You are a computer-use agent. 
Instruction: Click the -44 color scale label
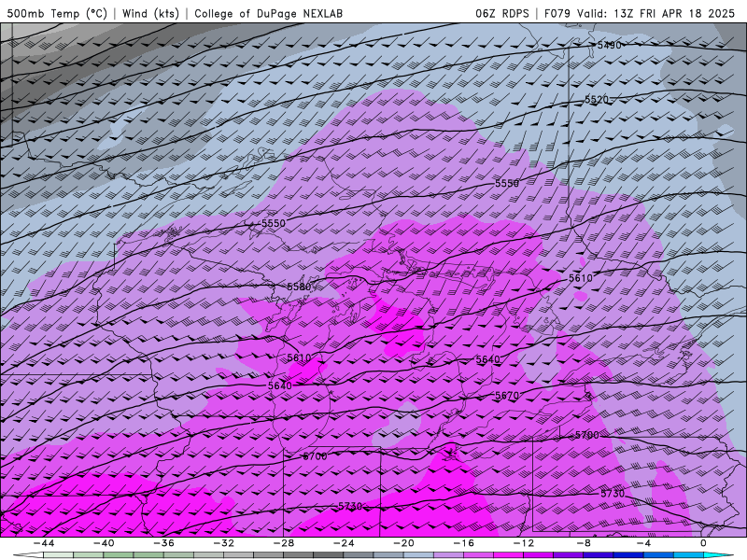(43, 543)
